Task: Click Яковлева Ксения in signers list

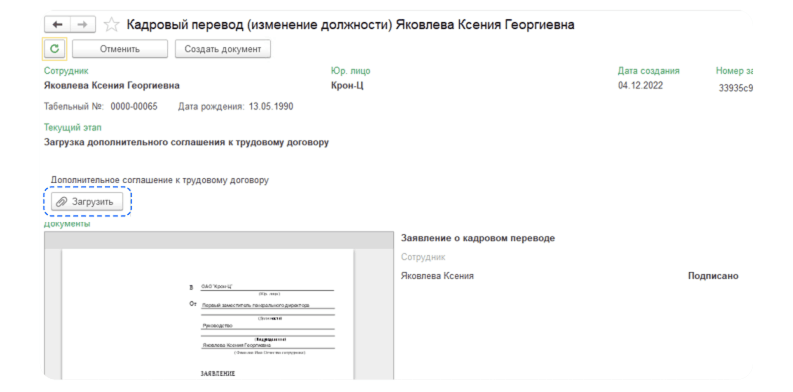Action: 437,276
